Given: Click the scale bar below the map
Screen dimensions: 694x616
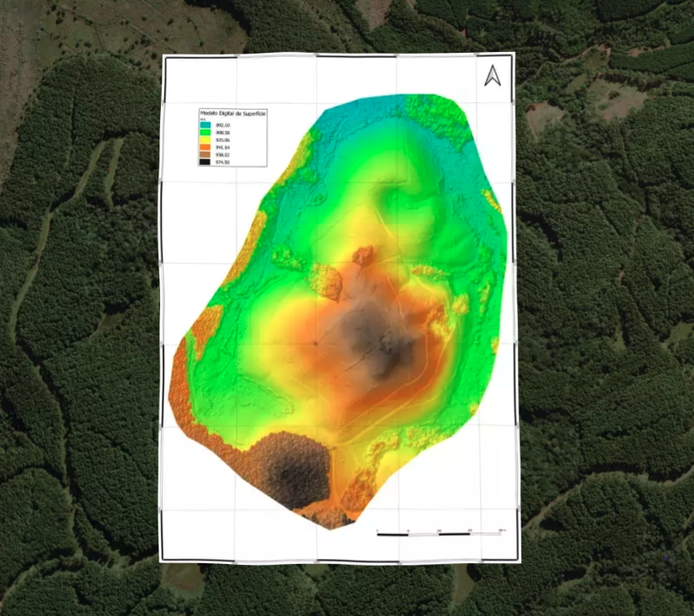Looking at the screenshot, I should click(x=441, y=533).
